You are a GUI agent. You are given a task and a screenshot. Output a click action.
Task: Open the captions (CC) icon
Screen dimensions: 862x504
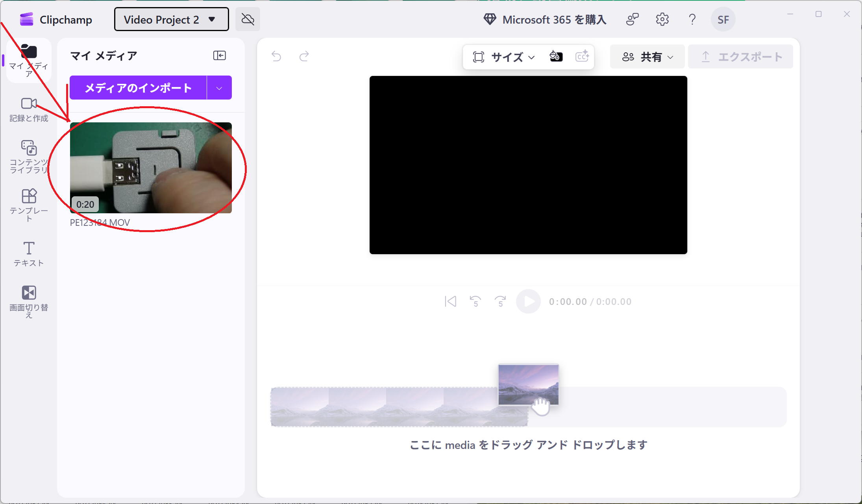582,57
